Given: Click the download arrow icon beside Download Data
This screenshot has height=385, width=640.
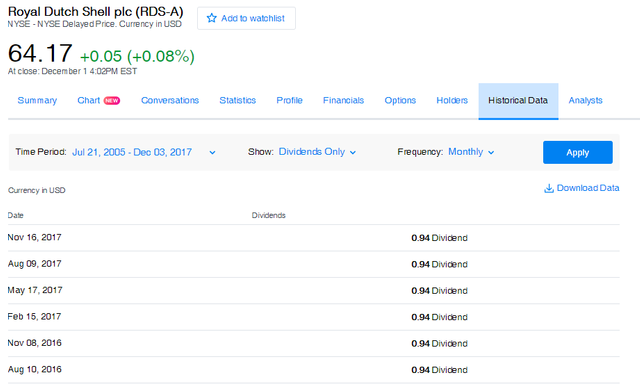Looking at the screenshot, I should (549, 188).
